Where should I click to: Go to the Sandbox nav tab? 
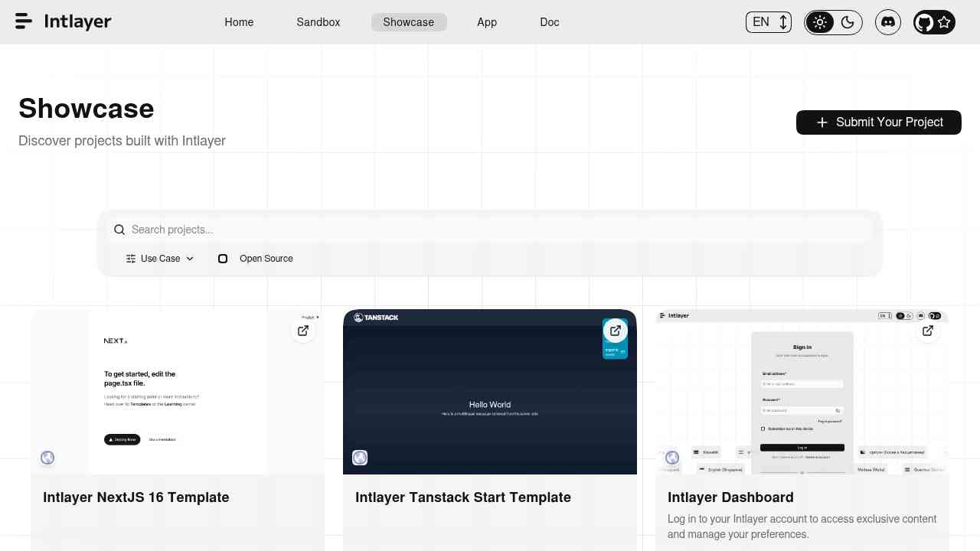coord(318,22)
